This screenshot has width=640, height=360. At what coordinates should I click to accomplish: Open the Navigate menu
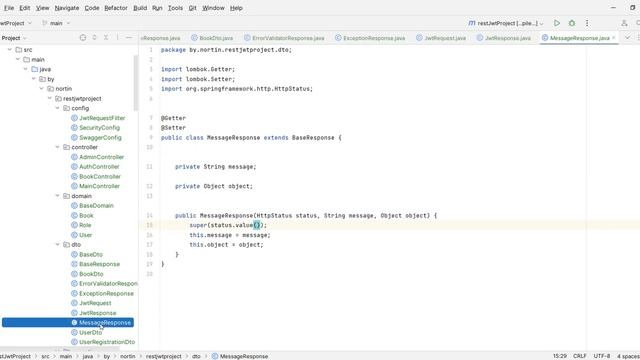tap(67, 8)
